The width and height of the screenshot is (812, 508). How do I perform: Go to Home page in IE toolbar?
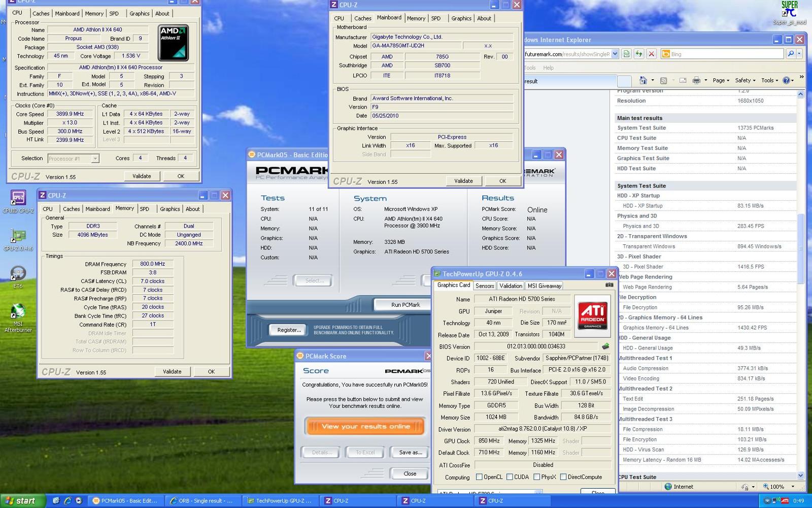tap(643, 80)
